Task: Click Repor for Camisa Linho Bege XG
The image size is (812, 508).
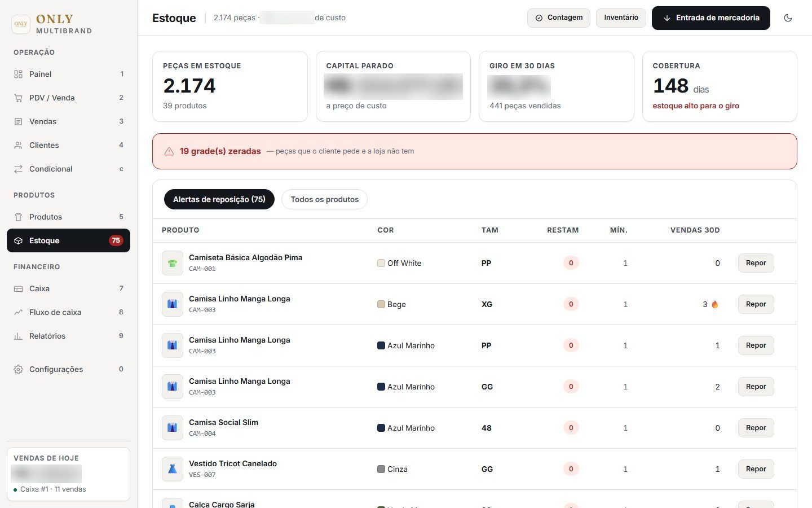Action: pos(756,304)
